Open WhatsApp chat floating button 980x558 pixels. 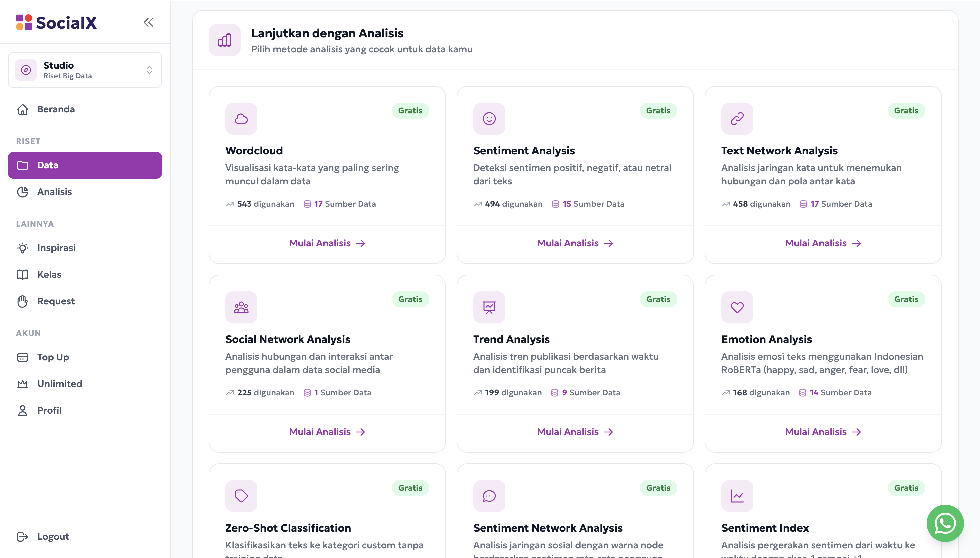(945, 523)
